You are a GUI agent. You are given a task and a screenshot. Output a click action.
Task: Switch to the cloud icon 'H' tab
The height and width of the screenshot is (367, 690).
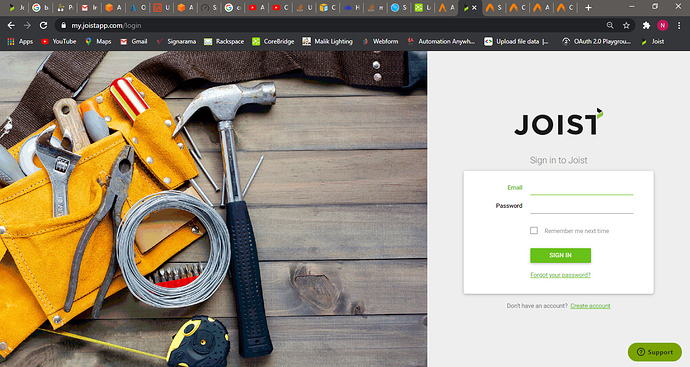point(352,7)
